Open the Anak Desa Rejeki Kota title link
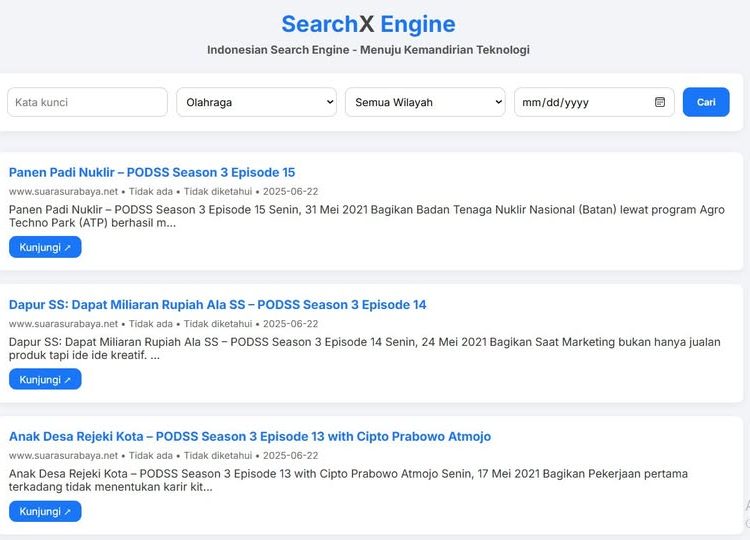Image resolution: width=750 pixels, height=540 pixels. 250,436
